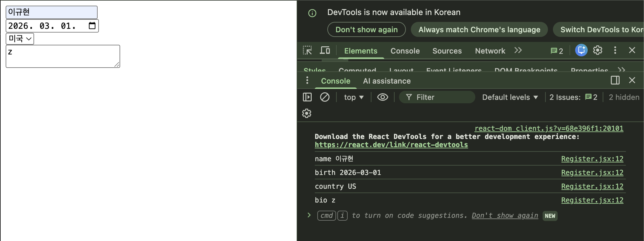Expand the country select showing 미국
644x241 pixels.
click(20, 39)
